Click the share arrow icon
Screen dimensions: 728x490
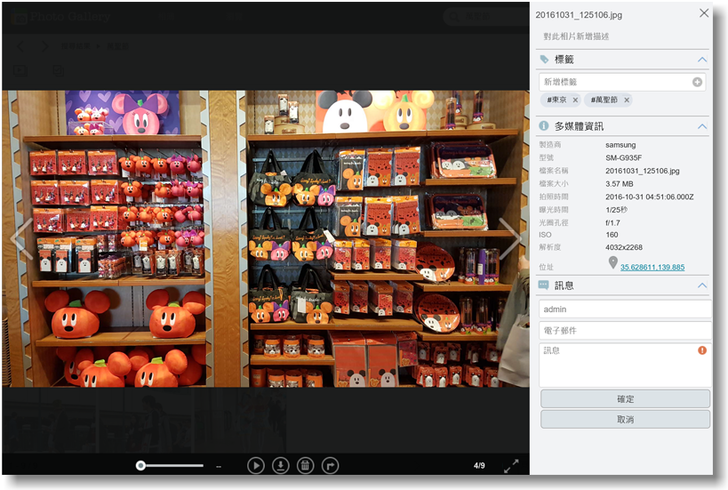point(331,465)
